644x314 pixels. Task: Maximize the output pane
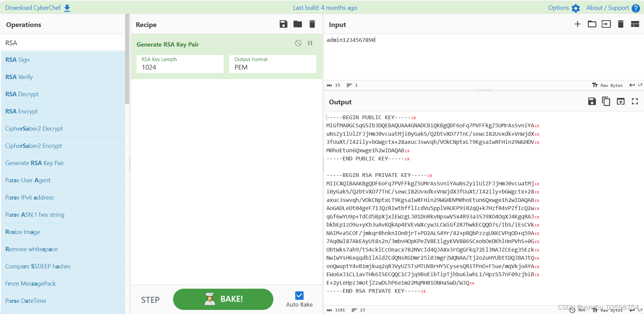point(635,101)
